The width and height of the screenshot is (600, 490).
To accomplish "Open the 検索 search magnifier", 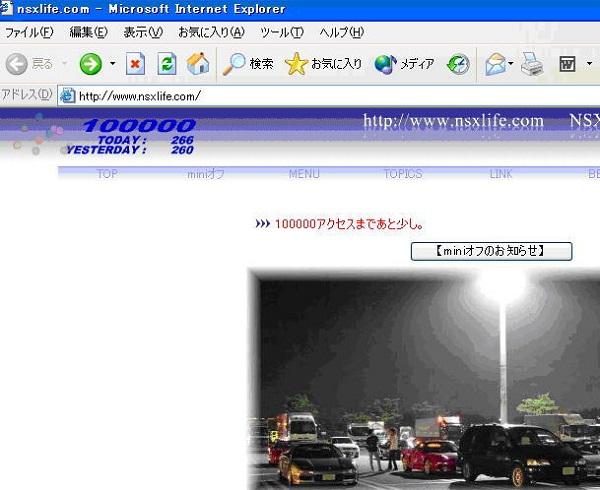I will 247,64.
